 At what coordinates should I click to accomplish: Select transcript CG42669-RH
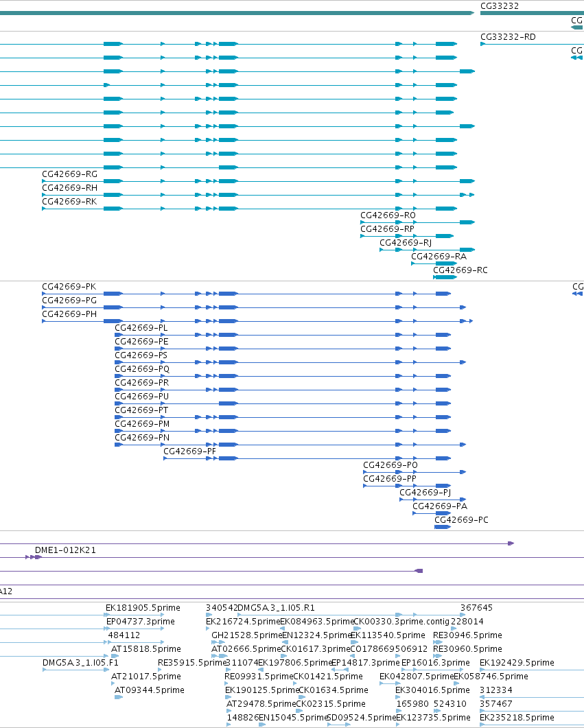tap(69, 187)
